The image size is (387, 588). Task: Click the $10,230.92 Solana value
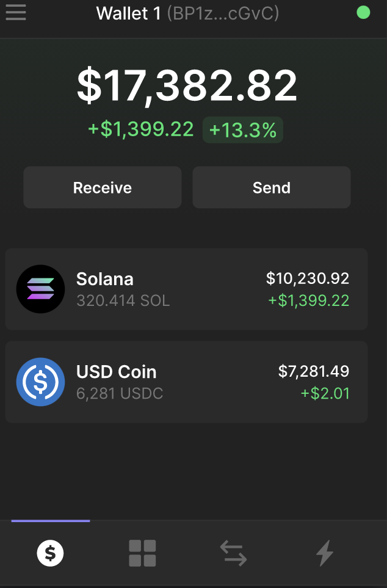[x=308, y=278]
